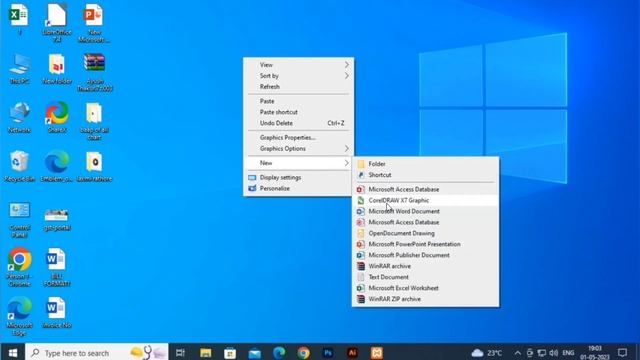Open Google Chrome in the taskbar
Screen dimensions: 640x360
(x=303, y=353)
